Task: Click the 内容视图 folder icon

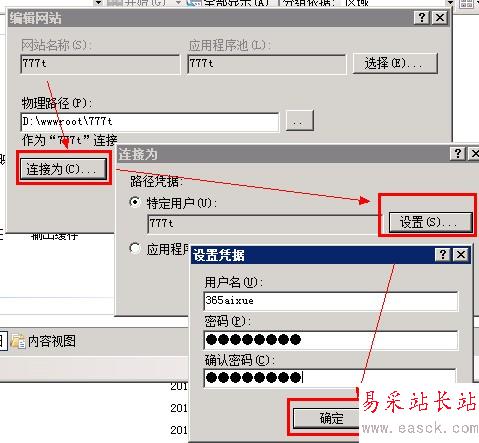Action: click(18, 341)
